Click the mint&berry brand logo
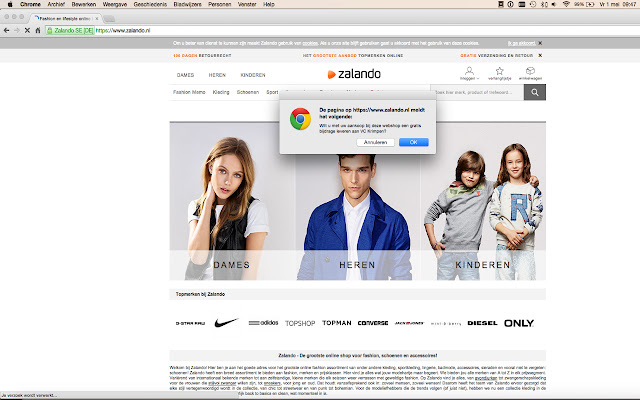Image resolution: width=640 pixels, height=400 pixels. click(446, 323)
